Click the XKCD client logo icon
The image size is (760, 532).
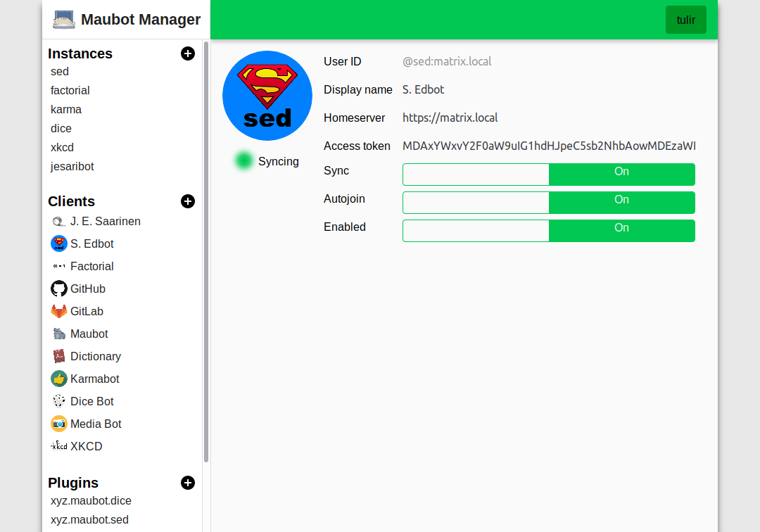(59, 446)
